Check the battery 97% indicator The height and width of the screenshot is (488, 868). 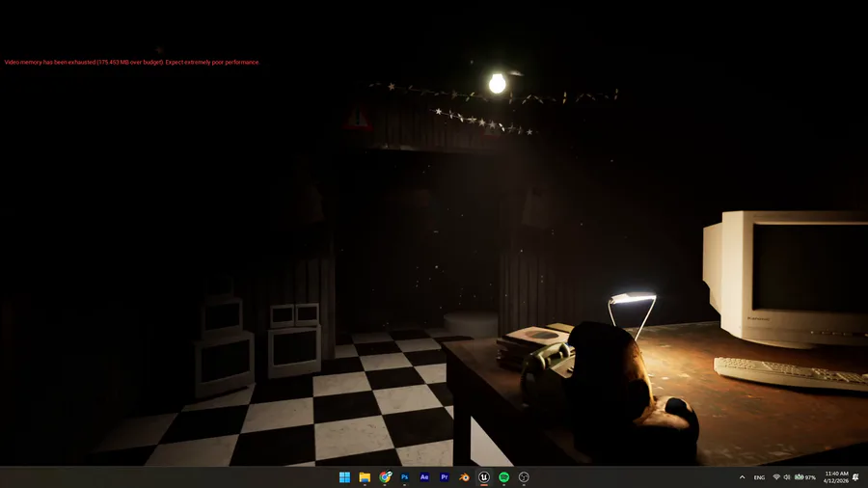pyautogui.click(x=805, y=477)
